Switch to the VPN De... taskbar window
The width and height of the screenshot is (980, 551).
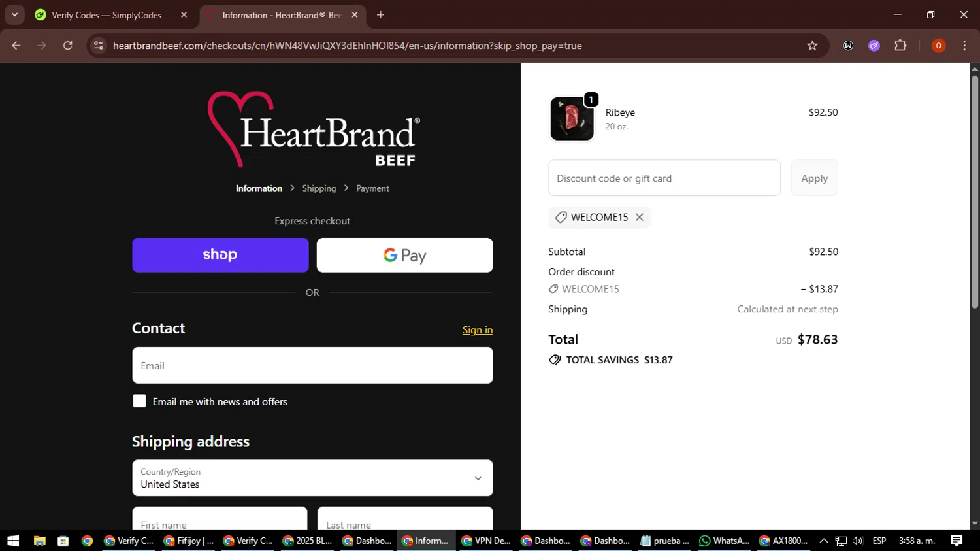coord(486,541)
